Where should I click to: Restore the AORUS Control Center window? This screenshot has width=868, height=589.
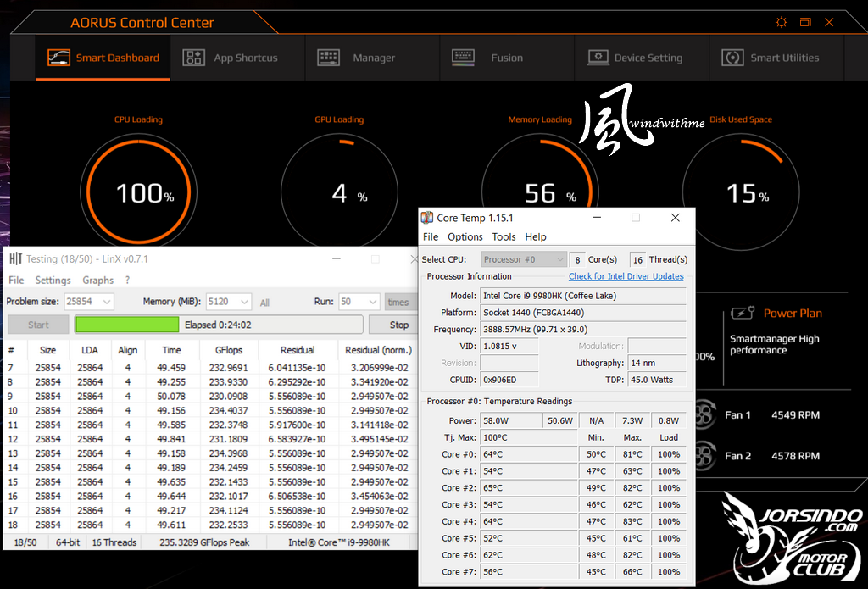click(x=805, y=22)
